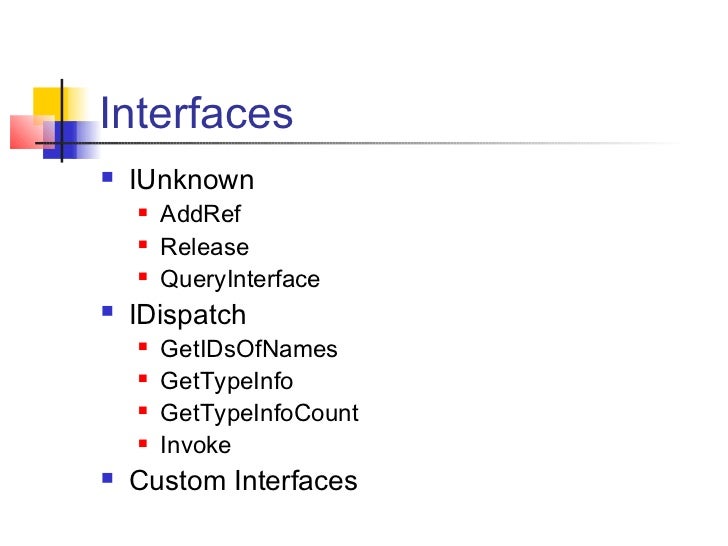Select the AddRef sub-bullet text

(200, 214)
